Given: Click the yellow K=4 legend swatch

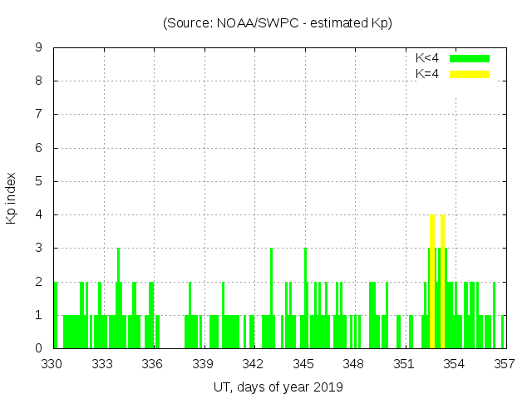Looking at the screenshot, I should pos(470,74).
